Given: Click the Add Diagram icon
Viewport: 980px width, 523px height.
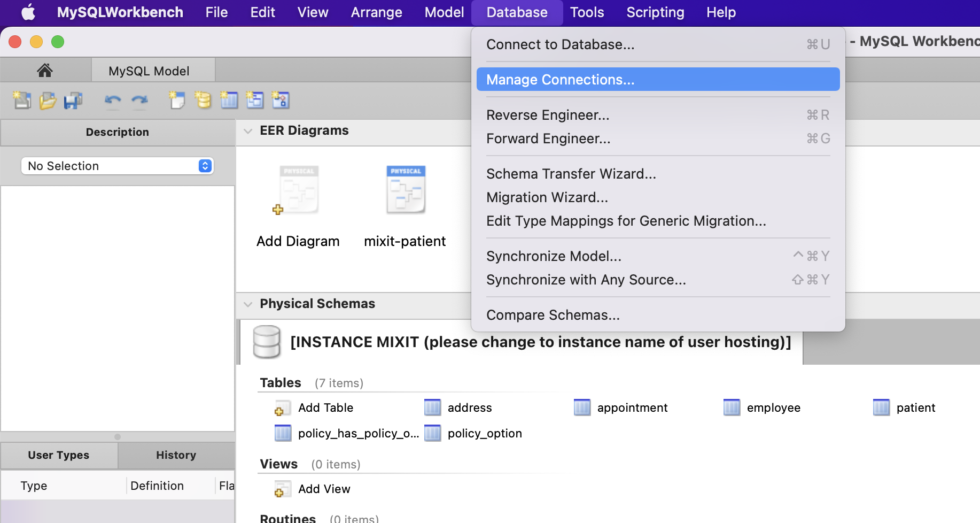Looking at the screenshot, I should [x=298, y=190].
